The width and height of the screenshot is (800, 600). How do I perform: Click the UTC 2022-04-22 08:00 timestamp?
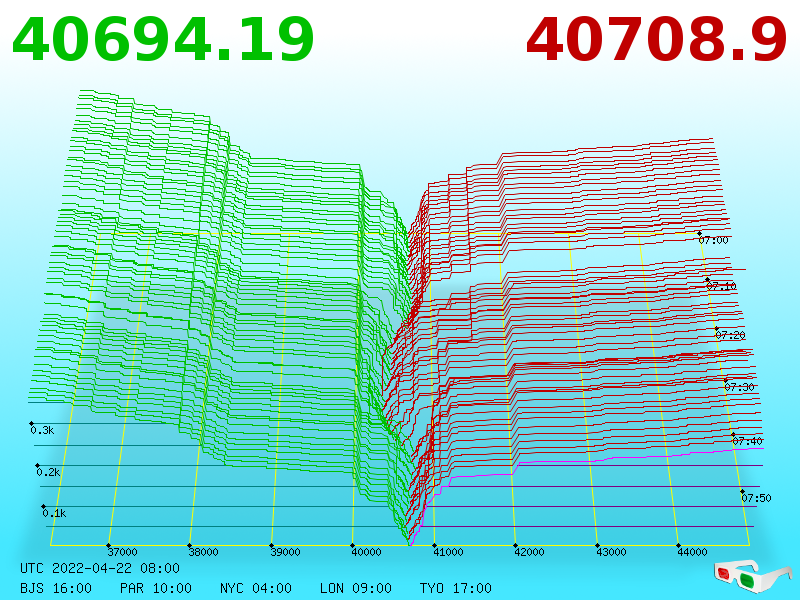pos(100,568)
